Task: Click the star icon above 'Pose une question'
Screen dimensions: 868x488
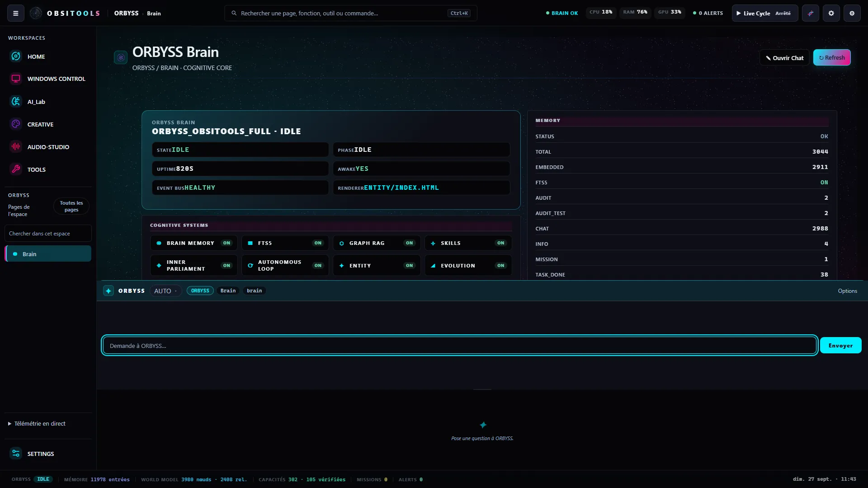Action: click(483, 425)
